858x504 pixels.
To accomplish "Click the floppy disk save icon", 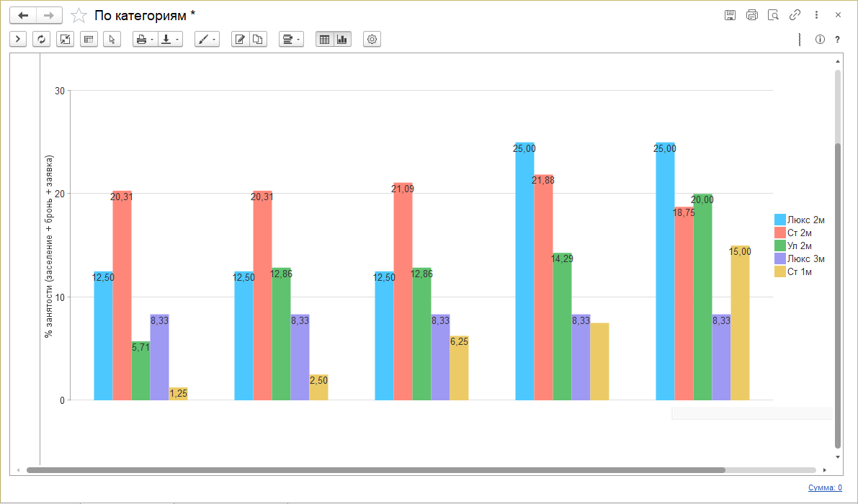I will coord(730,15).
